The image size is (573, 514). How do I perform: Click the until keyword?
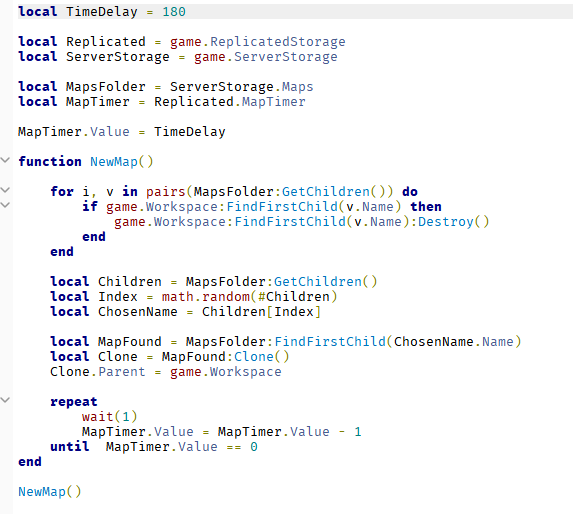70,447
